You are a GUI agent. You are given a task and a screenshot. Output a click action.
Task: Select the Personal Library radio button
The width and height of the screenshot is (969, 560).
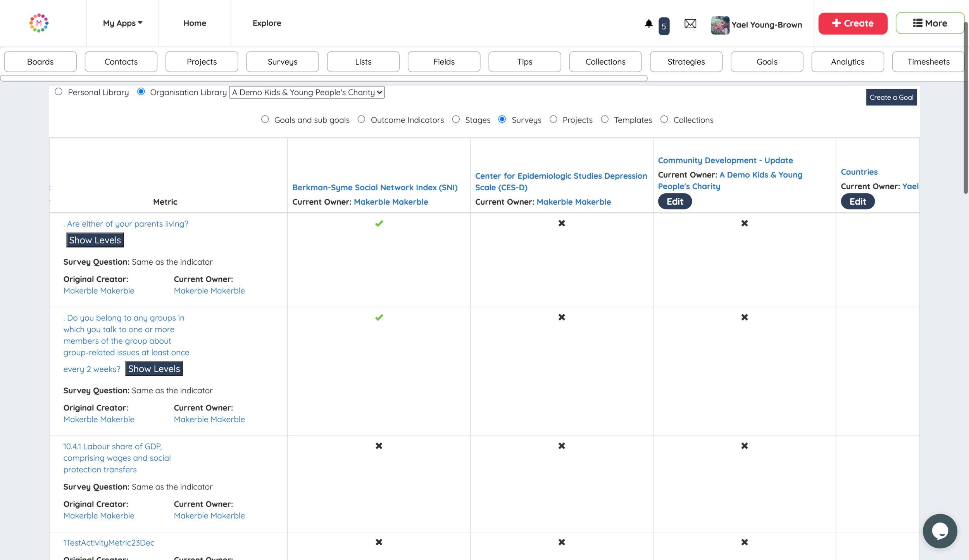click(x=59, y=92)
